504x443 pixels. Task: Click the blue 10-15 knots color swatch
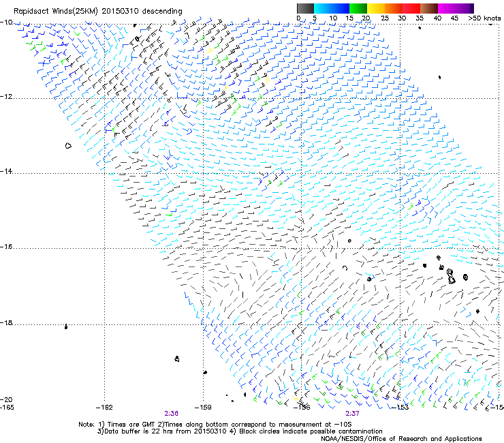341,8
